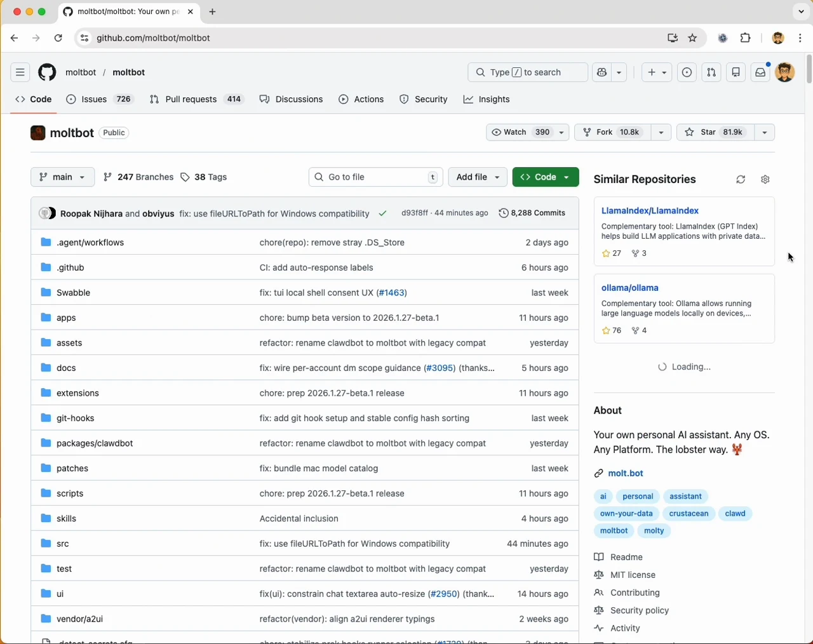813x644 pixels.
Task: Expand the Copilot dropdown arrow
Action: pos(619,72)
